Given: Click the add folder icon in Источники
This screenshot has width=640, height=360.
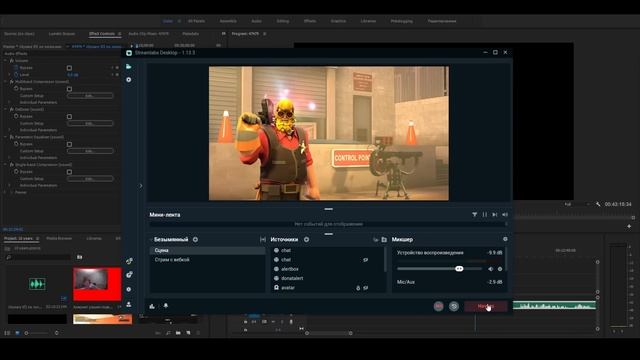Looking at the screenshot, I should click(384, 240).
